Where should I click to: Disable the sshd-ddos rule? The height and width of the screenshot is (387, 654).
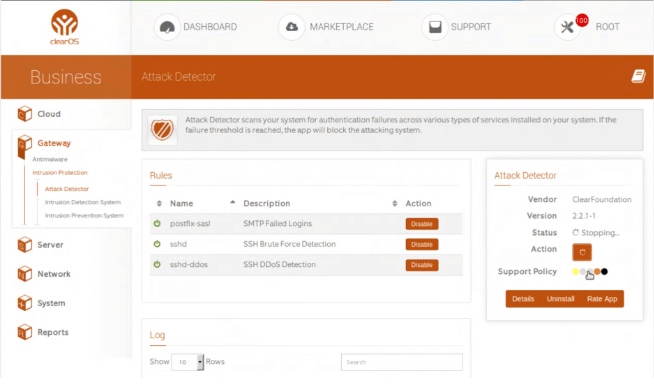click(422, 265)
